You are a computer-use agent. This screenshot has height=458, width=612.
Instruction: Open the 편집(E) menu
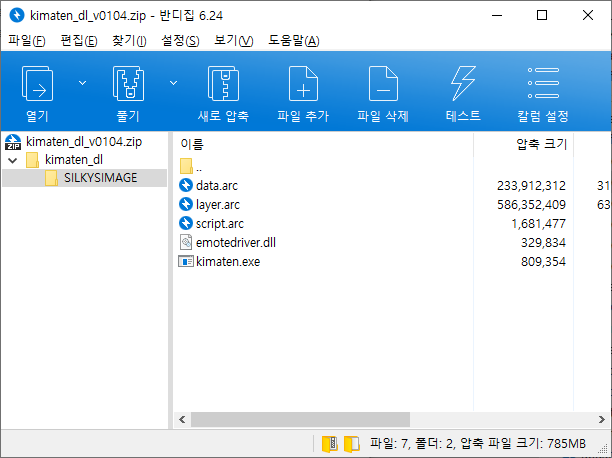coord(79,41)
